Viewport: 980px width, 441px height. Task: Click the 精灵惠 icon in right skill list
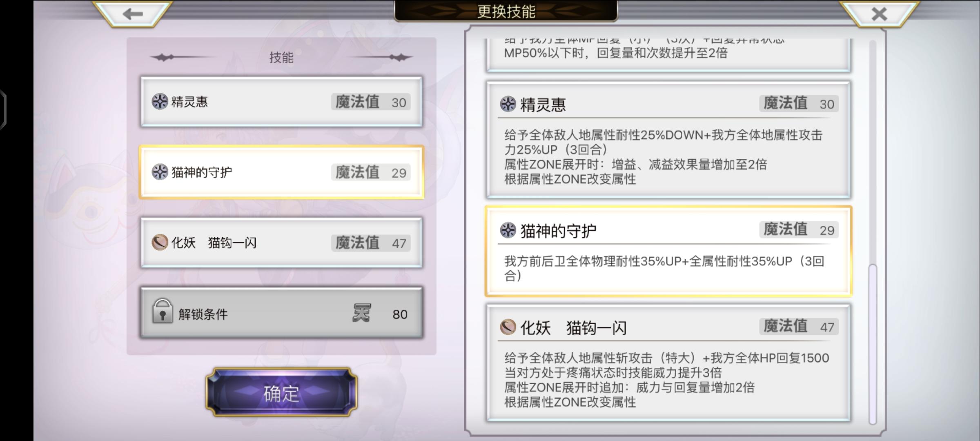pos(508,104)
